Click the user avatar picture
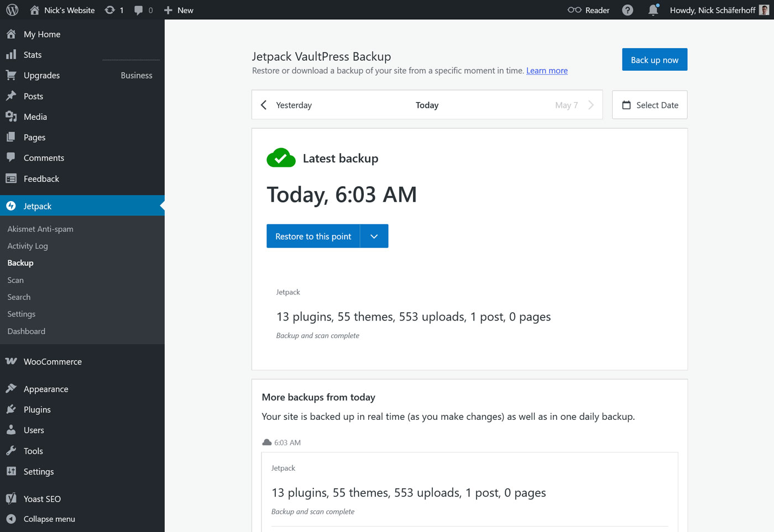Screen dimensions: 774x532 pyautogui.click(x=764, y=10)
